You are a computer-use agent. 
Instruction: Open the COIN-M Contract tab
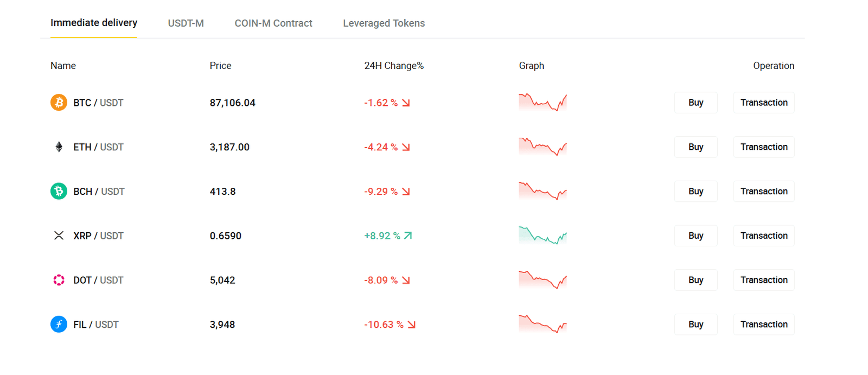(x=273, y=23)
